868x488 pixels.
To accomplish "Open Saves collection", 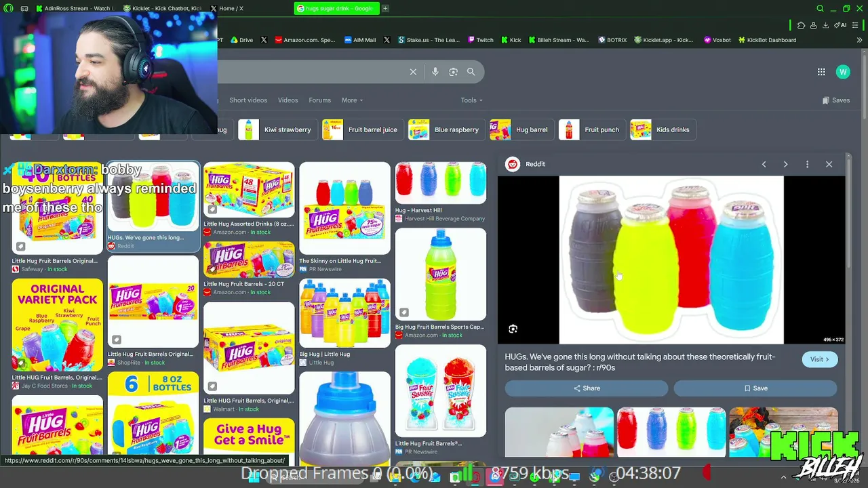I will tap(835, 100).
